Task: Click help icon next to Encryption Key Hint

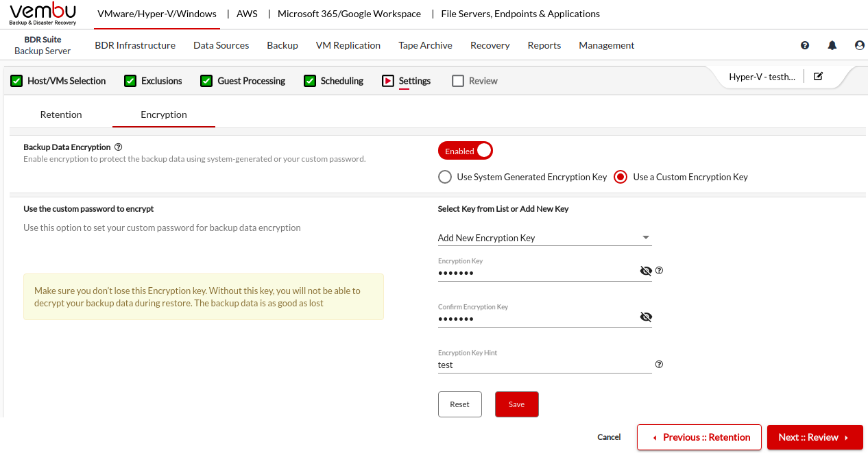Action: pyautogui.click(x=659, y=365)
